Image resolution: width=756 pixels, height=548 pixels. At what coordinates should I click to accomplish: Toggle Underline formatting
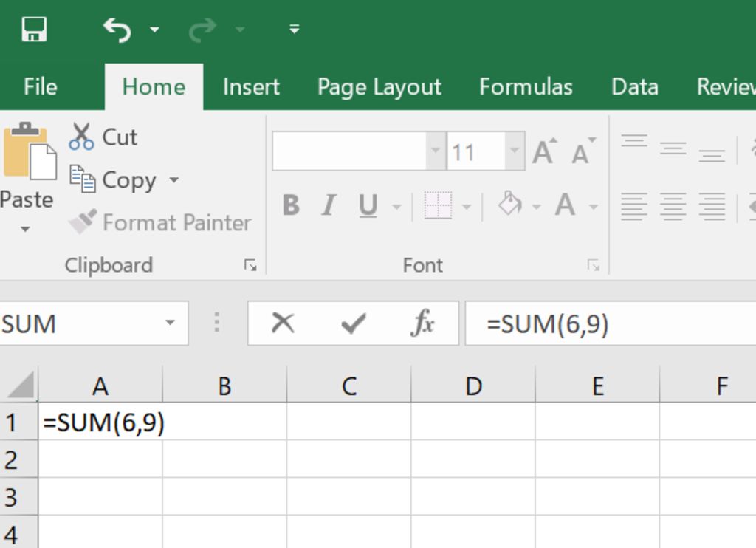[368, 205]
